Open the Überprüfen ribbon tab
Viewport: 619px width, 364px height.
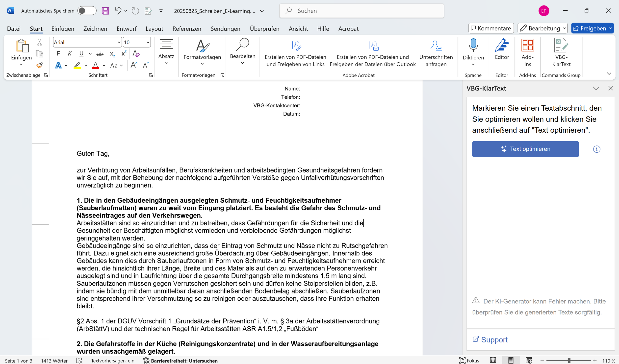pyautogui.click(x=264, y=29)
